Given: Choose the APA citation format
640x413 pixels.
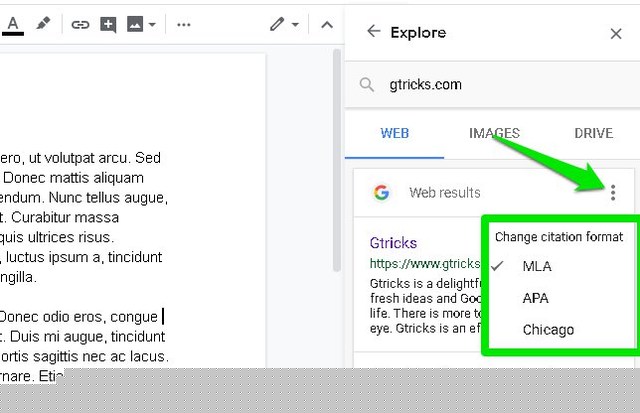Looking at the screenshot, I should pos(535,298).
